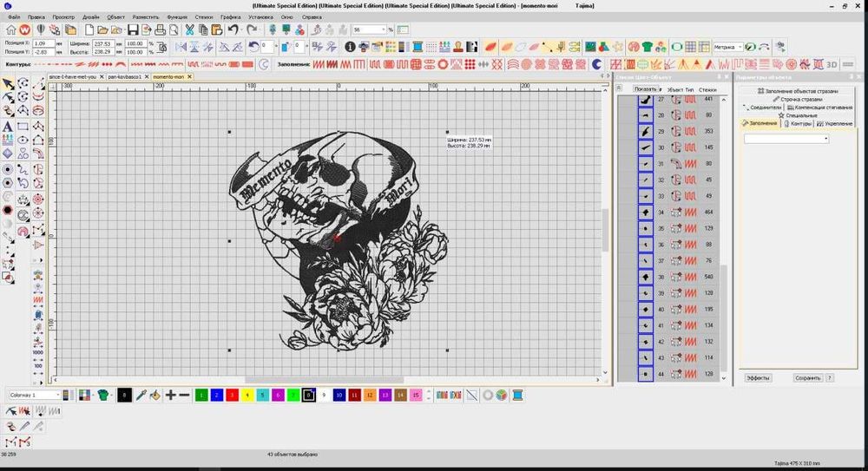Click the Print icon in toolbar
868x471 pixels.
tap(161, 29)
